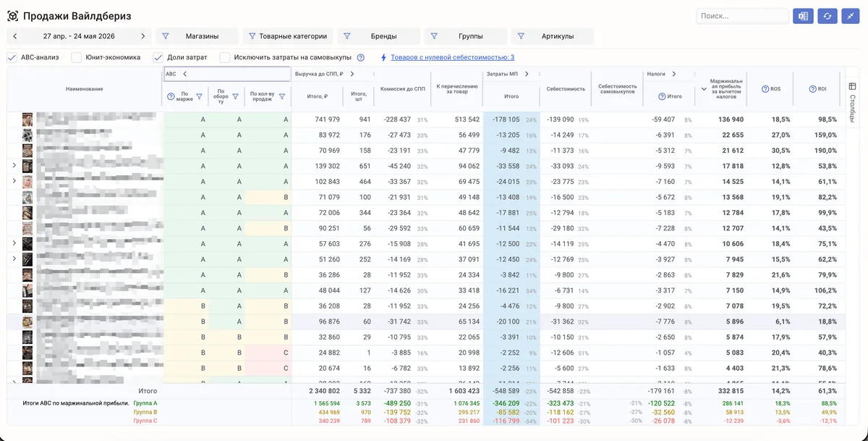This screenshot has height=441, width=868.
Task: Open the Группы filter dropdown
Action: point(465,36)
